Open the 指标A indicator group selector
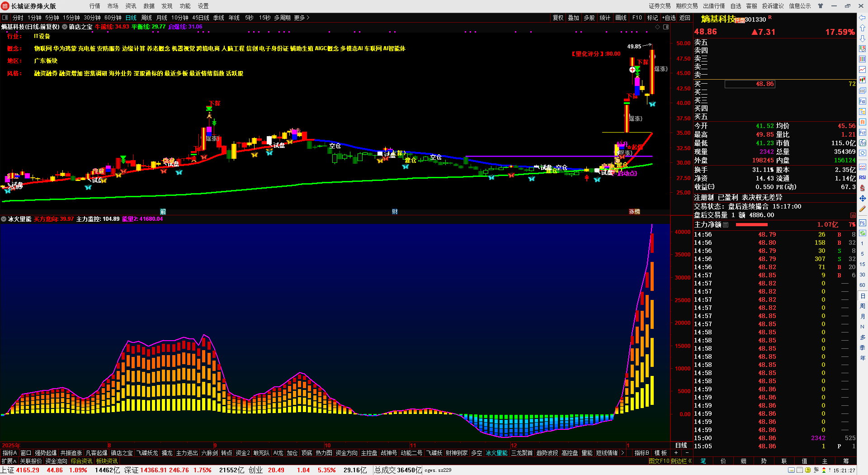 tap(9, 453)
